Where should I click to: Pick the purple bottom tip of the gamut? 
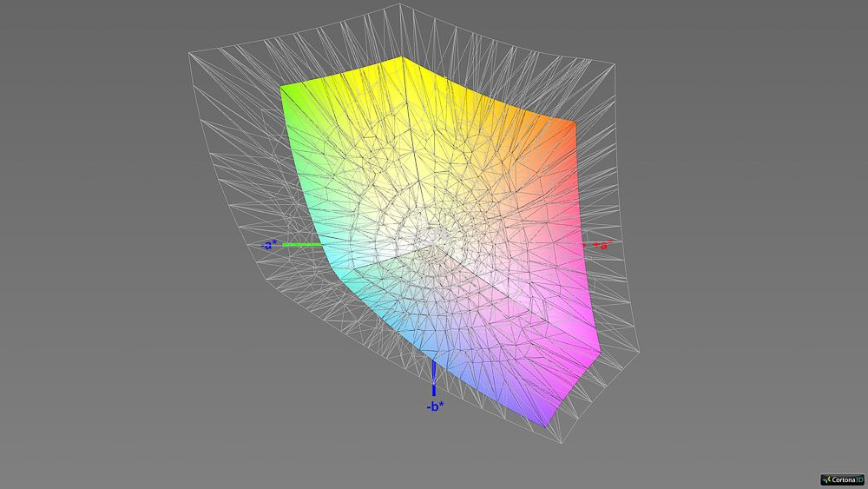pos(546,426)
